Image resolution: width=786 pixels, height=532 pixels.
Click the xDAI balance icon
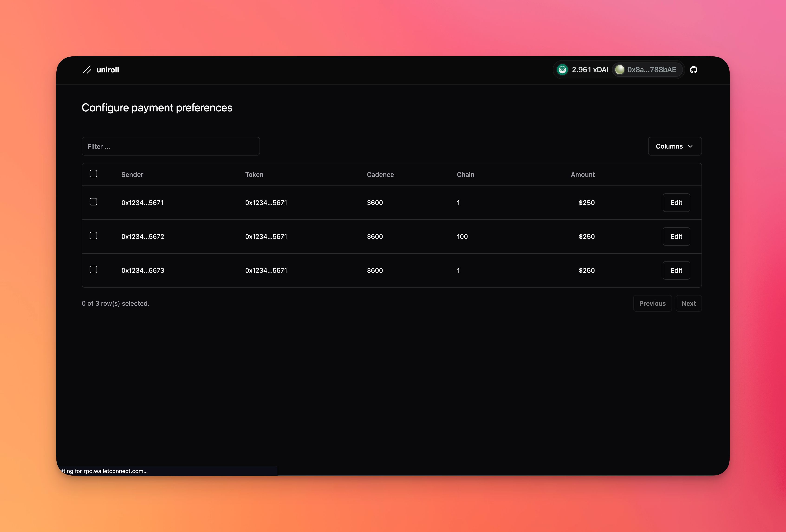563,69
